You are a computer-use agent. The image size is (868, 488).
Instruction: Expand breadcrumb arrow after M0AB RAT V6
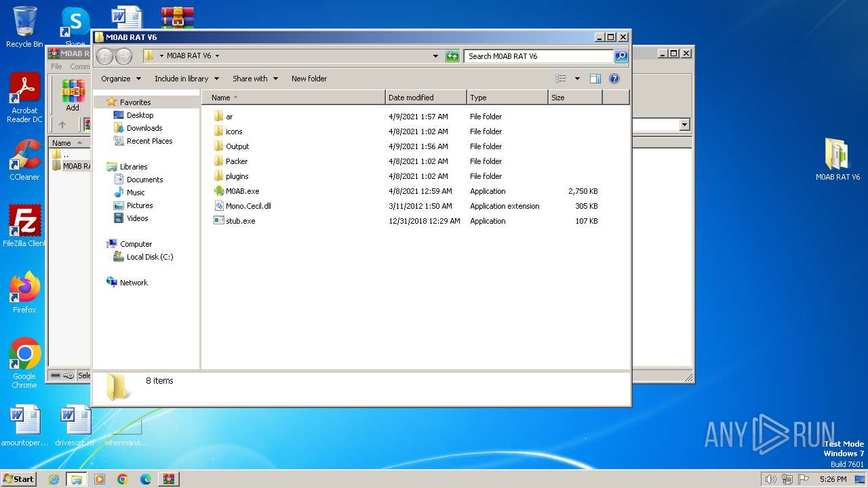[x=217, y=56]
